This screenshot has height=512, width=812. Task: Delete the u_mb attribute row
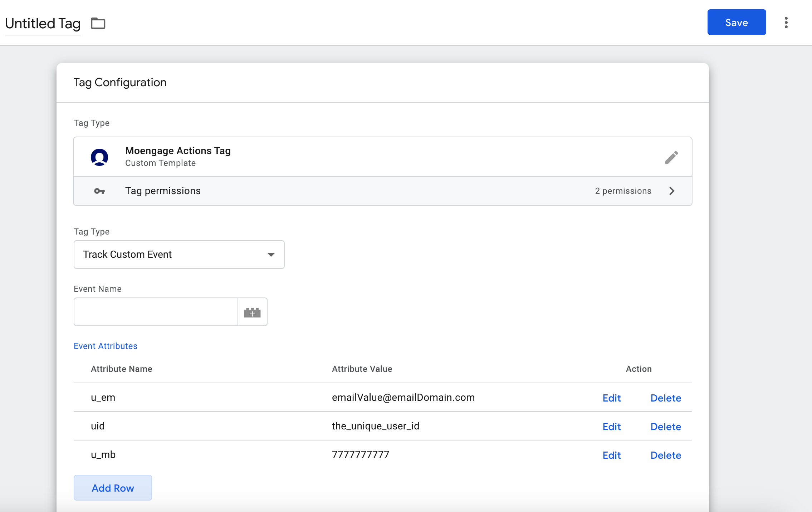coord(666,455)
